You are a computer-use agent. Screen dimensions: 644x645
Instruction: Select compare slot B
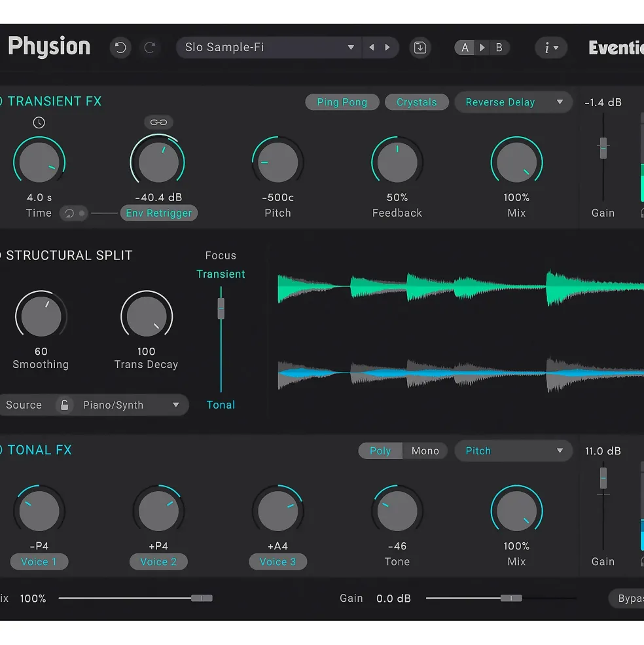tap(499, 48)
